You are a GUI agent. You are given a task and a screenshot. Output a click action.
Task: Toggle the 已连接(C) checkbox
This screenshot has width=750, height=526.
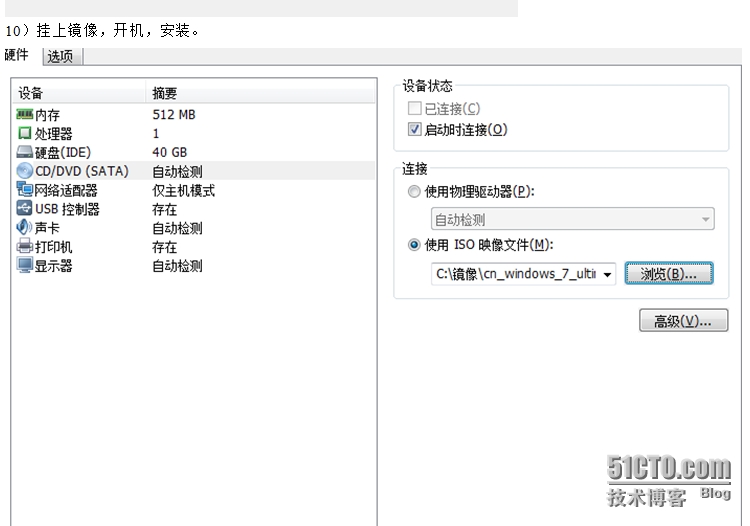pyautogui.click(x=414, y=109)
